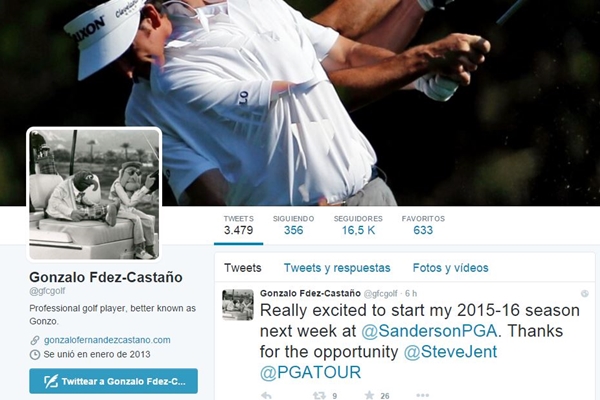Click the globe icon on the tweet

585,294
